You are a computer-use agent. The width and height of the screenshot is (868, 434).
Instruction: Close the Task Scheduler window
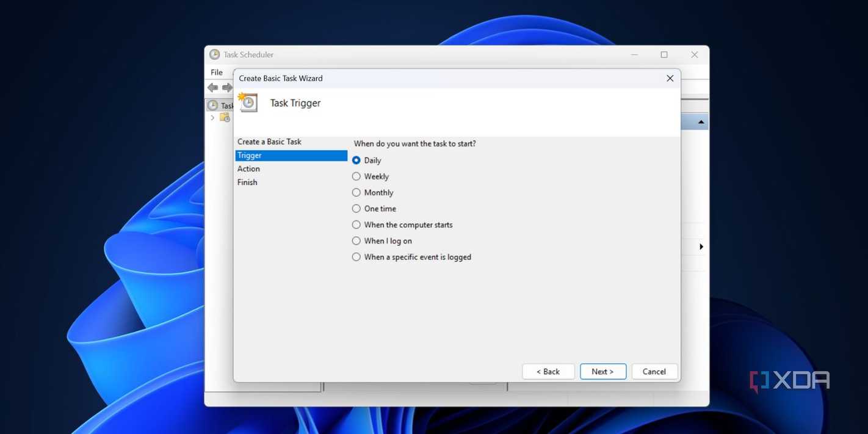(x=694, y=54)
